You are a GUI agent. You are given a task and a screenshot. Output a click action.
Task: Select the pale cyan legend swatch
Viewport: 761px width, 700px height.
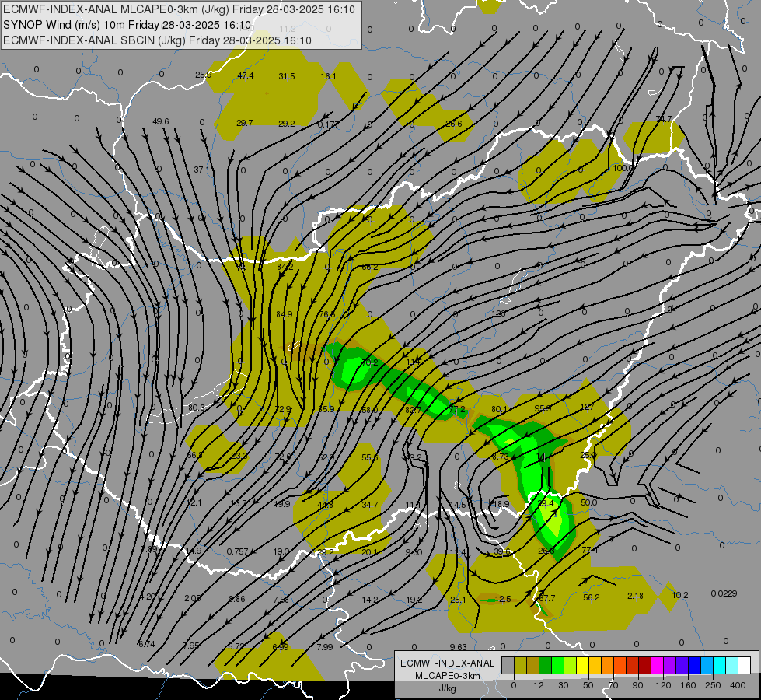click(732, 665)
